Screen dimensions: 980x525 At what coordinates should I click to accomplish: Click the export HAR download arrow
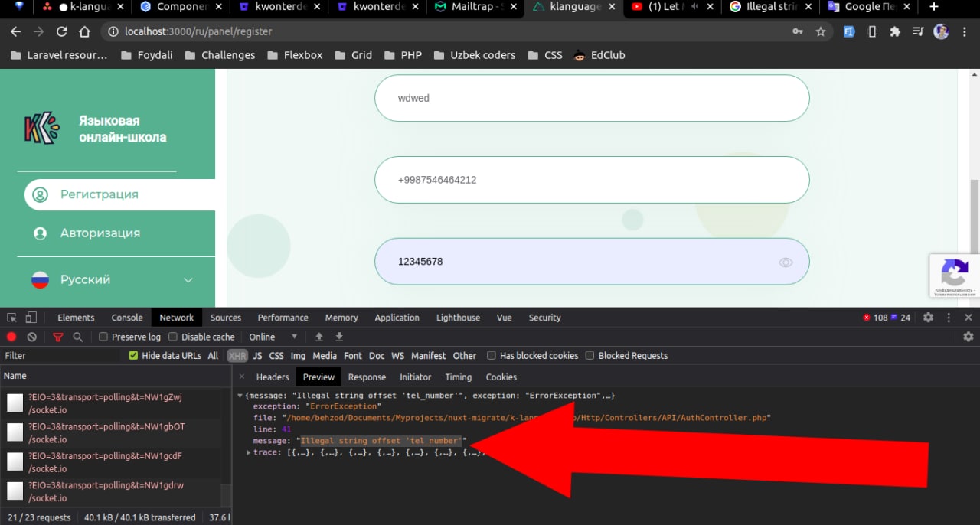[x=339, y=337]
